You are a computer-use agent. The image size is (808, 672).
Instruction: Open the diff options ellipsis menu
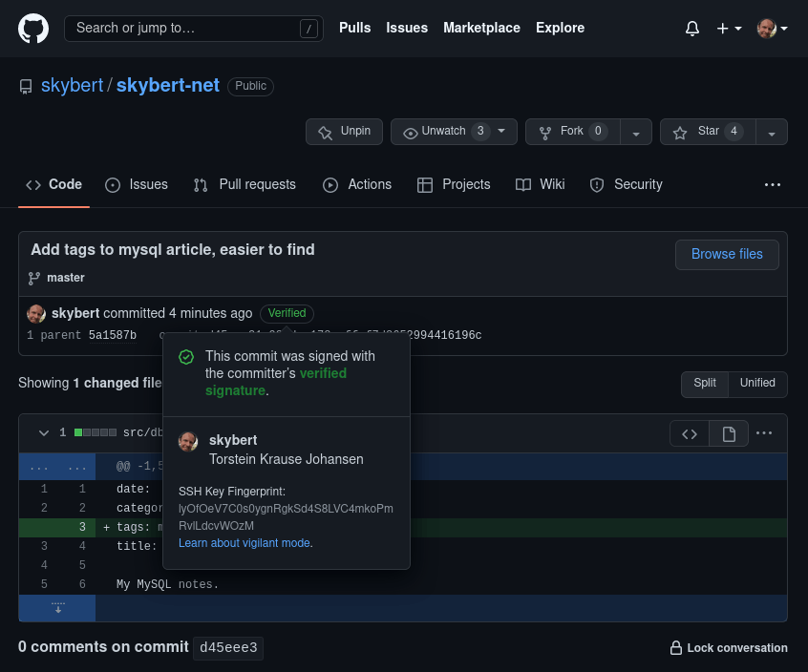[x=764, y=433]
